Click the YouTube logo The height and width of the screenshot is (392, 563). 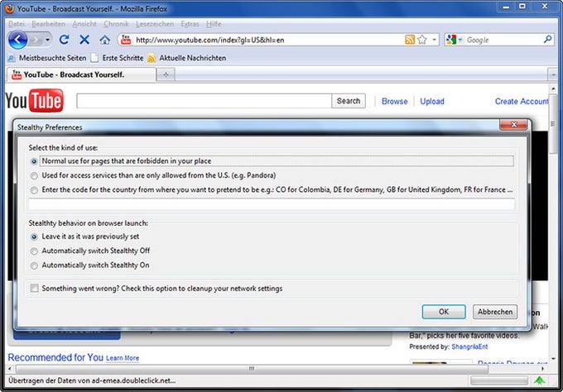[x=35, y=100]
